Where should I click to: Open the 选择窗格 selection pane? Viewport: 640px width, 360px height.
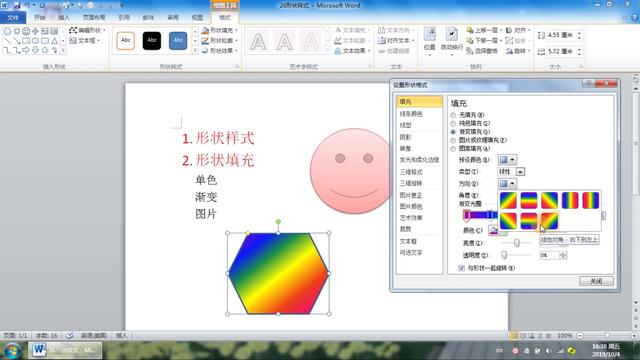click(x=482, y=51)
